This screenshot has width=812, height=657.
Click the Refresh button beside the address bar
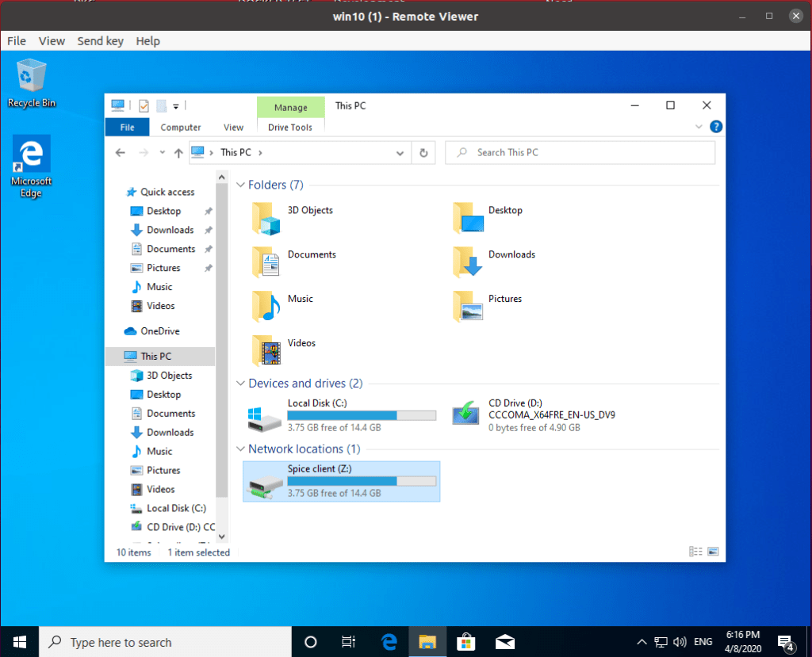point(423,152)
